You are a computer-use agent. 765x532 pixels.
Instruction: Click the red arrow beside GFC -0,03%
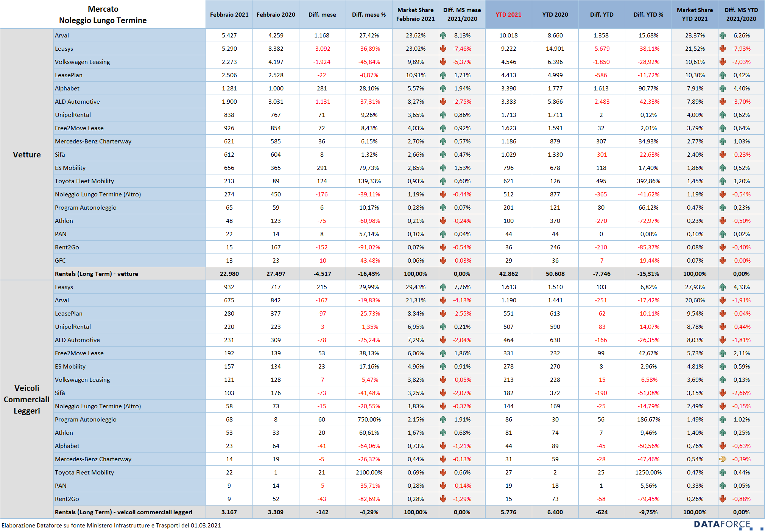pyautogui.click(x=443, y=260)
